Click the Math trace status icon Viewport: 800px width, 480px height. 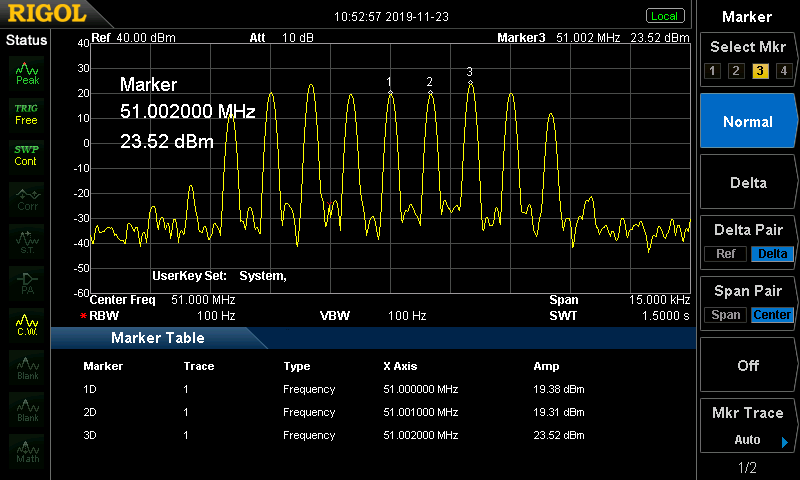click(x=27, y=451)
